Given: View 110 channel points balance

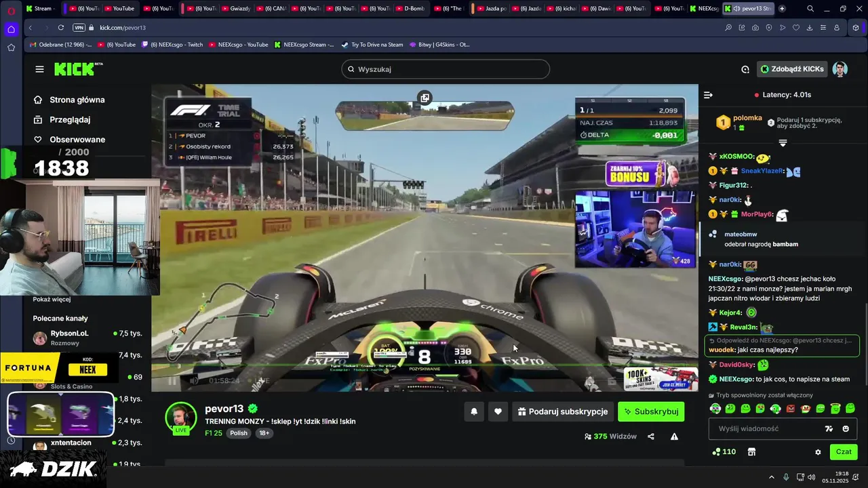Looking at the screenshot, I should point(724,452).
